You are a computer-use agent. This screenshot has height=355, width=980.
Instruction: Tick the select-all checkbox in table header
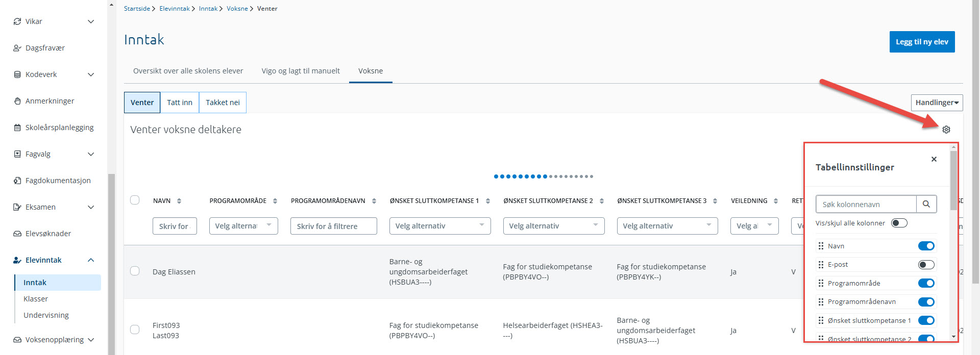click(x=135, y=200)
